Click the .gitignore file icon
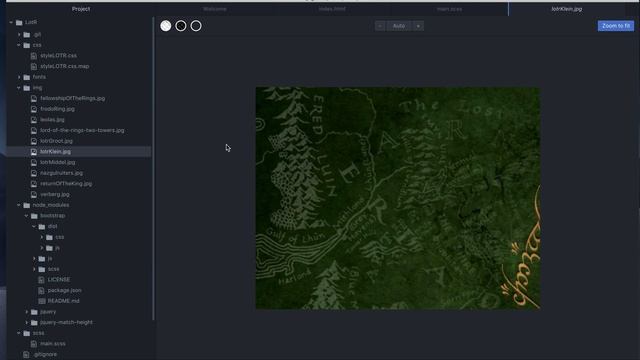Image resolution: width=640 pixels, height=360 pixels. coord(26,354)
